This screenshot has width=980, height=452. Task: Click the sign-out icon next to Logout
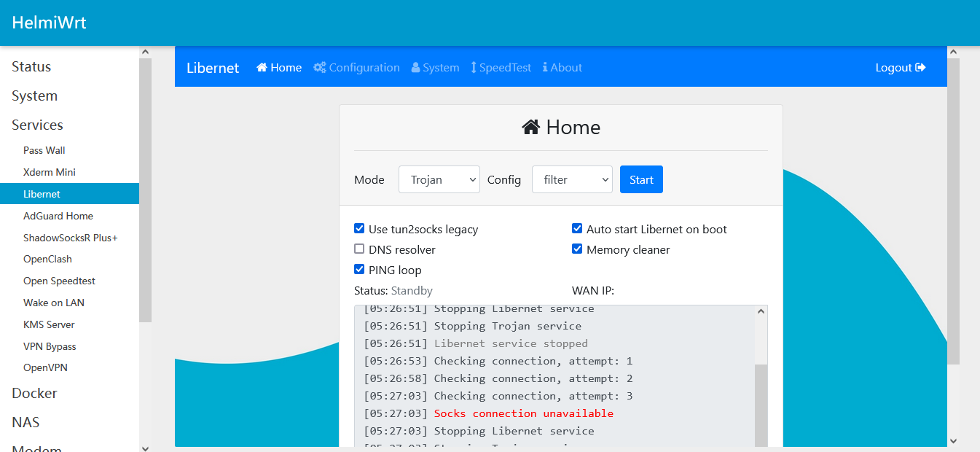click(x=921, y=68)
